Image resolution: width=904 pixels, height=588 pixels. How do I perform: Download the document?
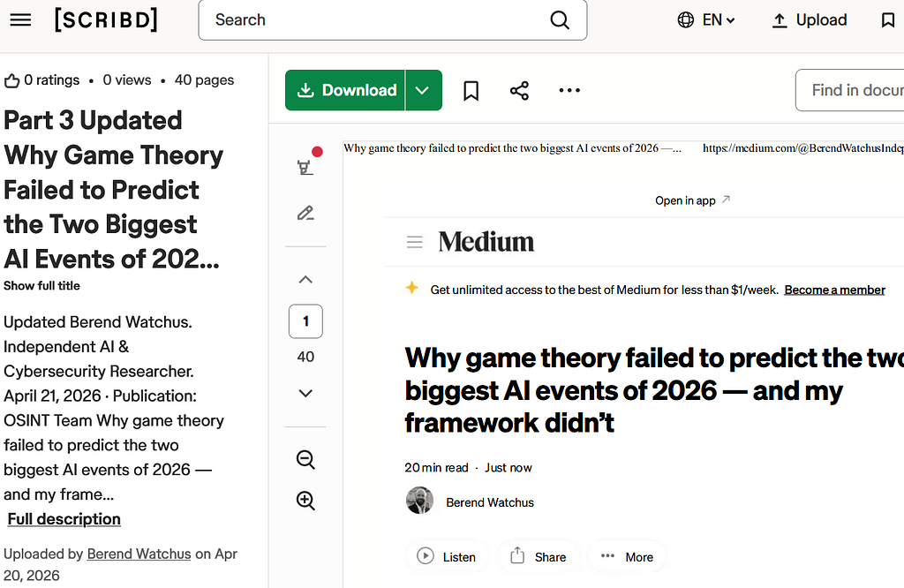coord(345,90)
